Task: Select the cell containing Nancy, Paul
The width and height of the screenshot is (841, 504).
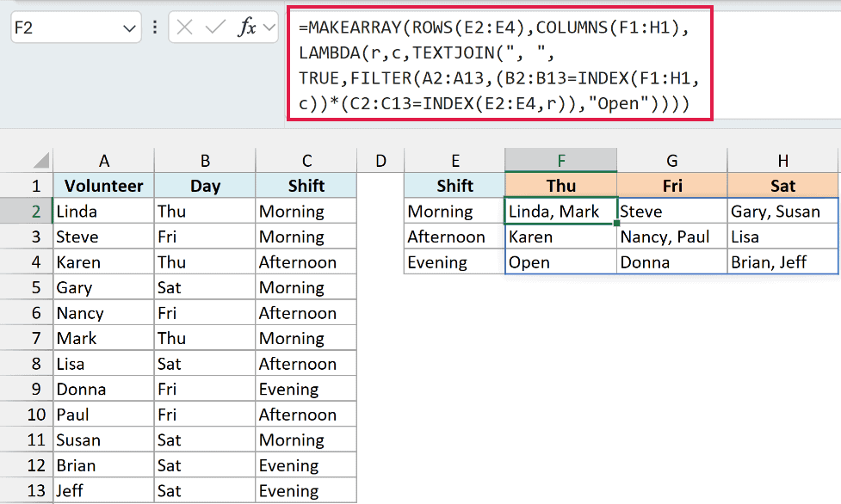Action: [672, 237]
